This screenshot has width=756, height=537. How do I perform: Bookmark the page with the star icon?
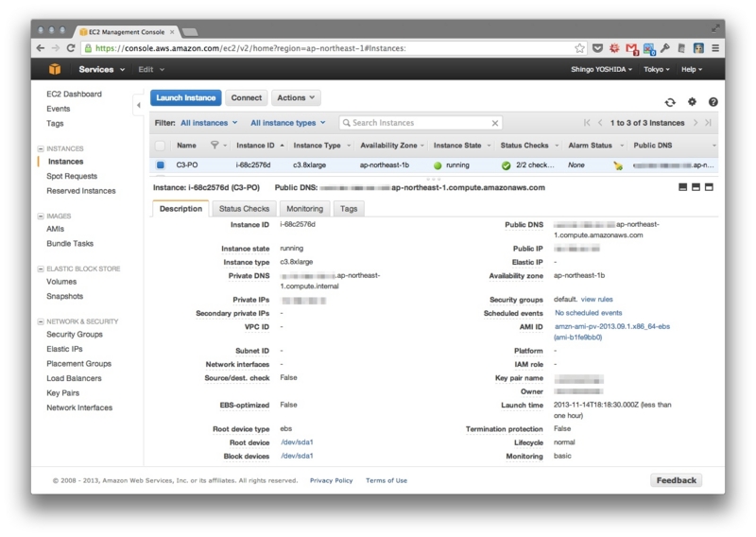click(x=579, y=48)
